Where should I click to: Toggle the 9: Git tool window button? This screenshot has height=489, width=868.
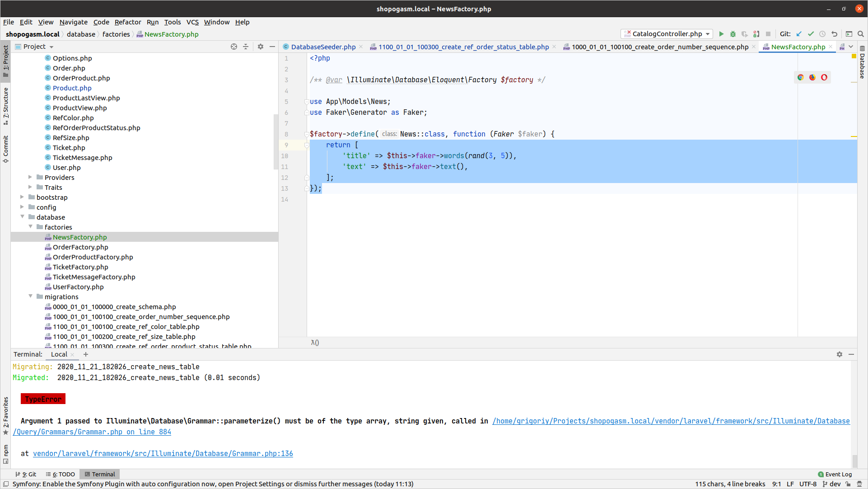click(x=26, y=474)
